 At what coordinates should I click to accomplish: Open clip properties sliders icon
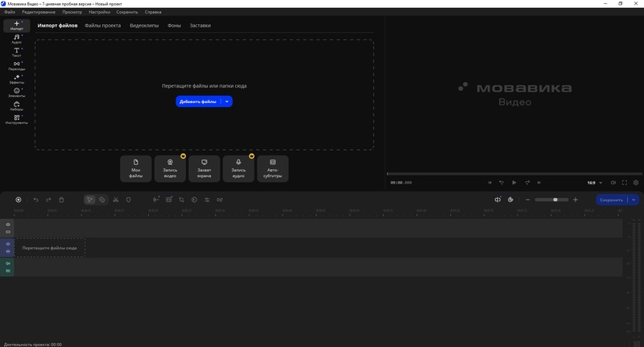[207, 200]
